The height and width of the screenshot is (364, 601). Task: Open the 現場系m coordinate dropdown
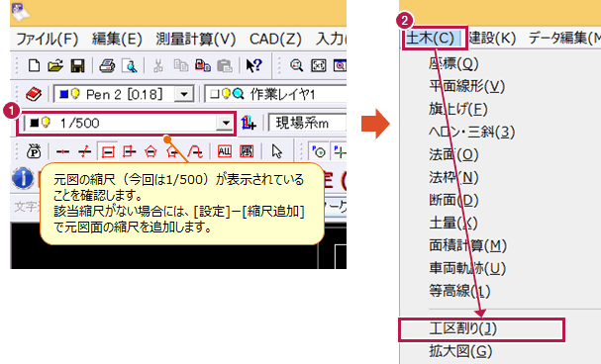[x=307, y=124]
